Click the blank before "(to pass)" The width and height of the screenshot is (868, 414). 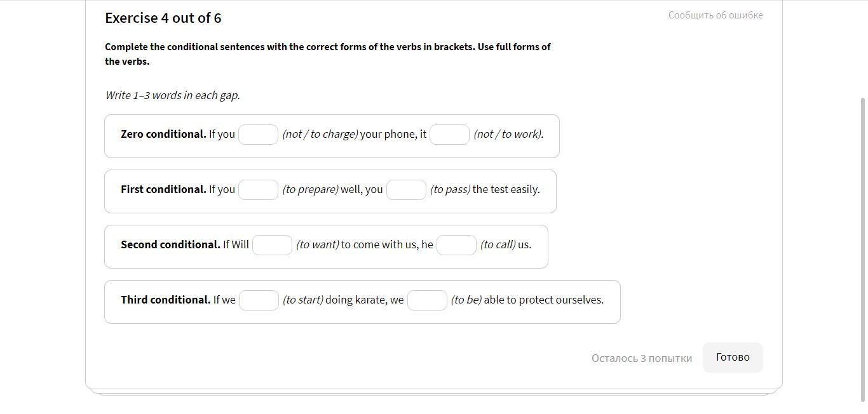(406, 190)
